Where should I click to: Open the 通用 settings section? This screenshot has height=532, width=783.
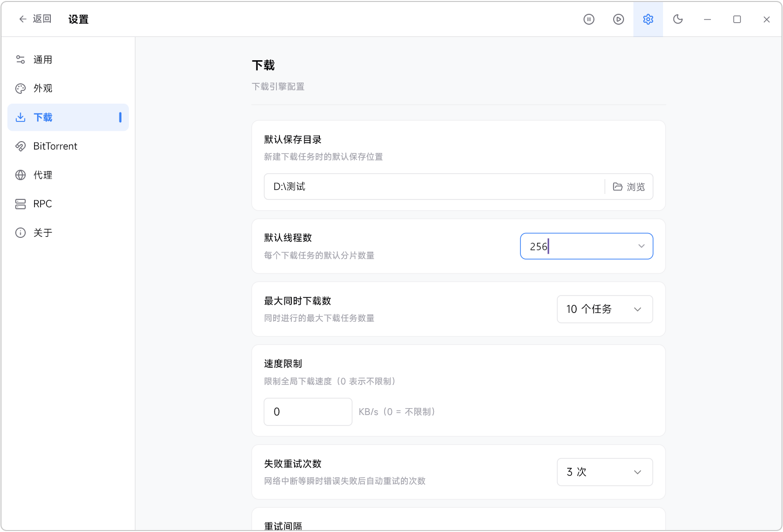(x=68, y=60)
